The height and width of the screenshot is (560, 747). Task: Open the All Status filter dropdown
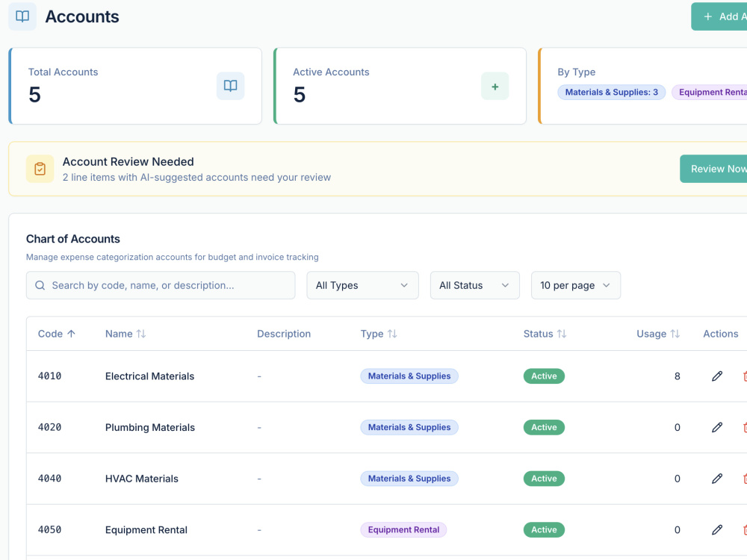[474, 285]
